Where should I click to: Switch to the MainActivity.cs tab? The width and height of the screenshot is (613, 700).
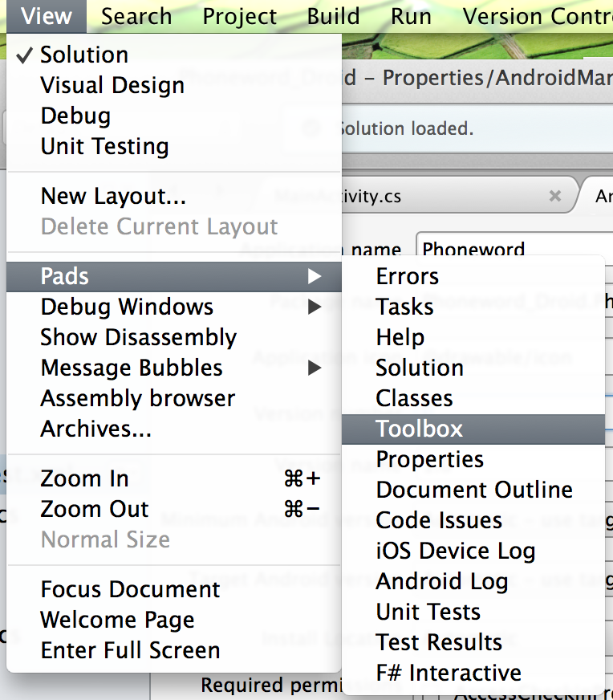coord(417,196)
